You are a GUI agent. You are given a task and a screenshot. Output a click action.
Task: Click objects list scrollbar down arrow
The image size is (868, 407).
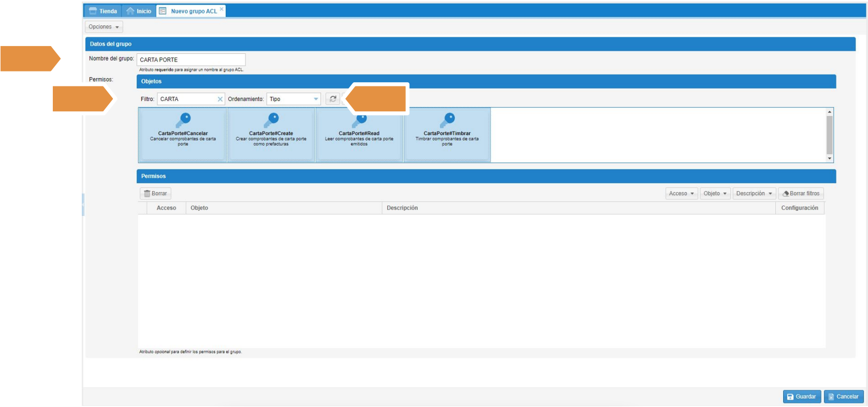click(830, 158)
